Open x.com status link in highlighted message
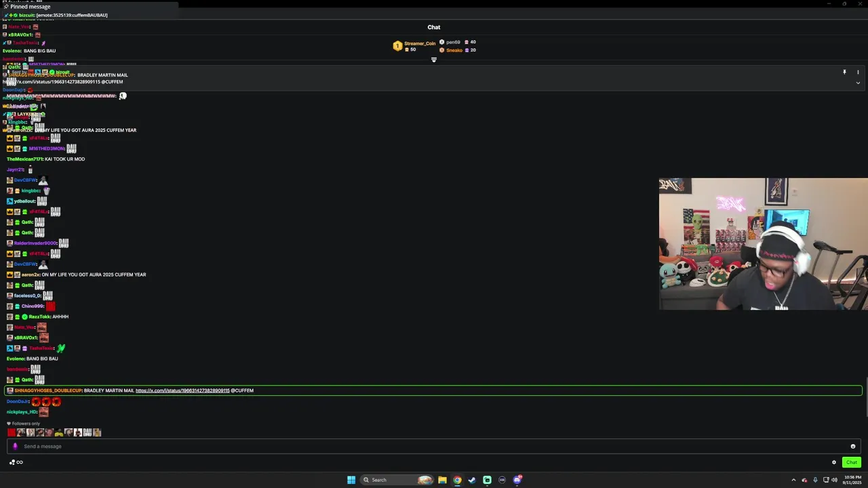The image size is (868, 488). [x=182, y=390]
